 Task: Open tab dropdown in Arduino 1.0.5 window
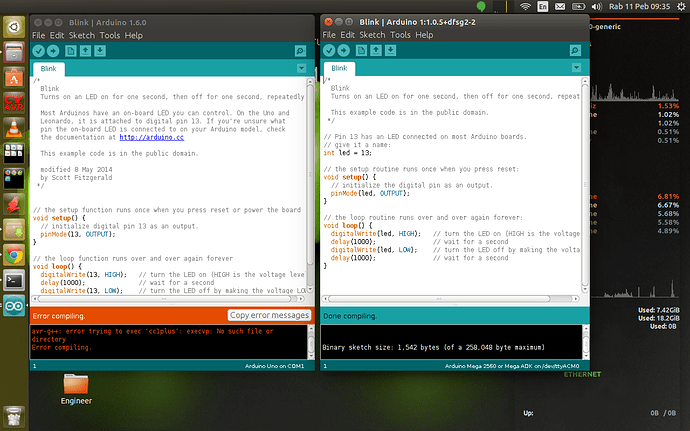[576, 68]
